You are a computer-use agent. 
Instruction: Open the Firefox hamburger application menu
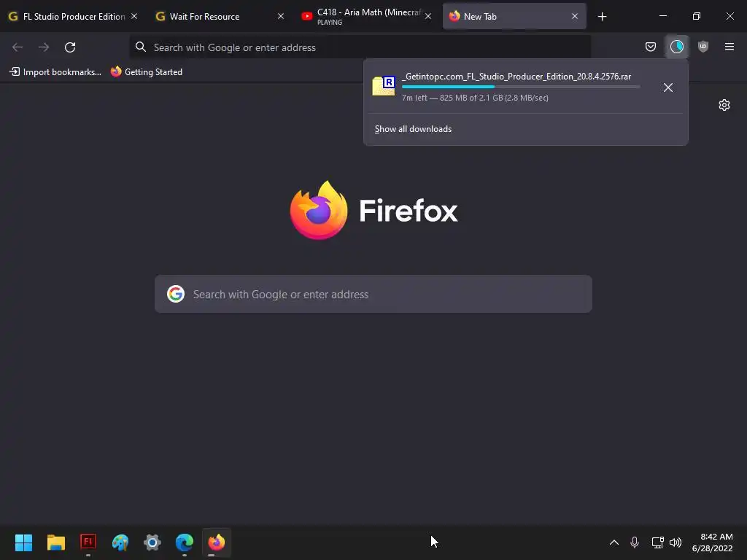click(x=729, y=47)
